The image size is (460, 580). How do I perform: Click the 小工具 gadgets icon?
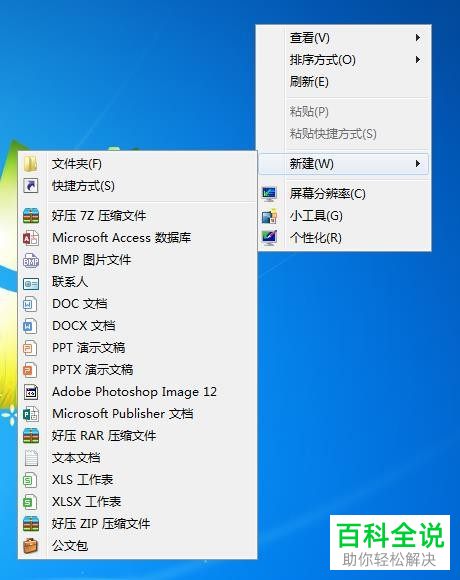pyautogui.click(x=270, y=216)
